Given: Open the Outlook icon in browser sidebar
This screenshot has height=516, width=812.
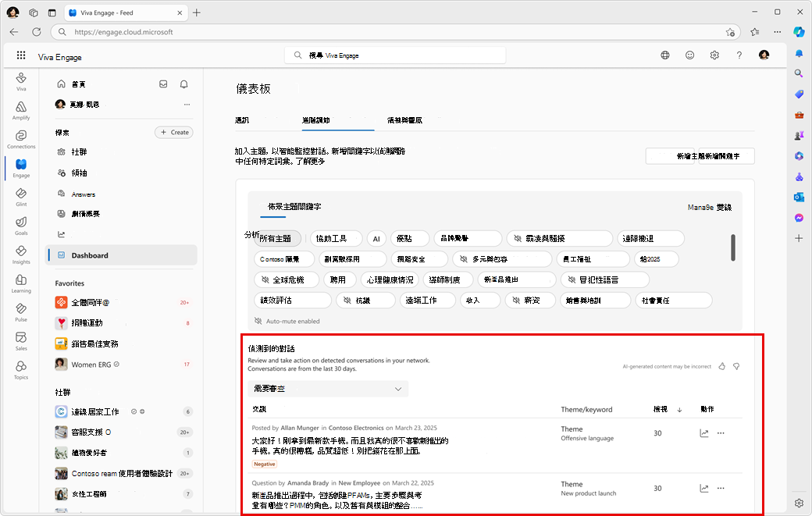Looking at the screenshot, I should (799, 198).
